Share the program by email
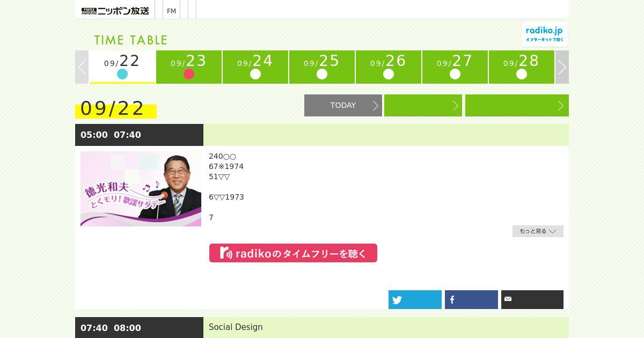 (x=532, y=300)
